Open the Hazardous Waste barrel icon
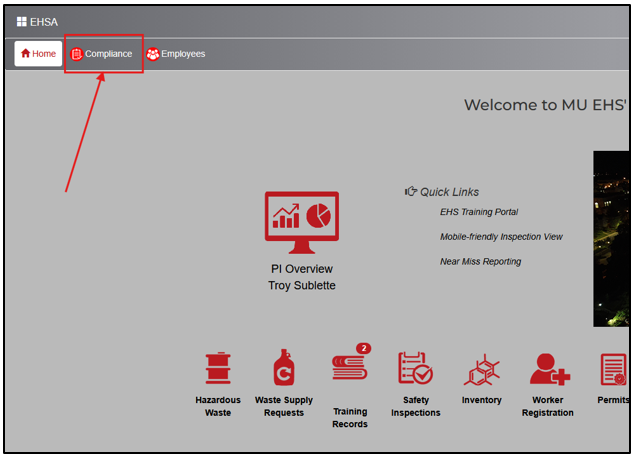Image resolution: width=636 pixels, height=459 pixels. click(x=217, y=369)
